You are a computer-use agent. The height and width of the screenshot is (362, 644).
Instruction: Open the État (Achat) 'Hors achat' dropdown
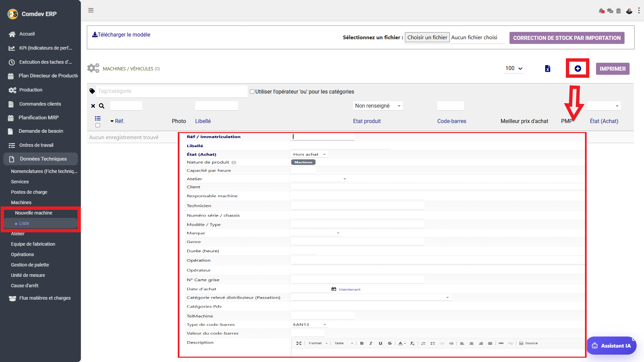pyautogui.click(x=309, y=155)
